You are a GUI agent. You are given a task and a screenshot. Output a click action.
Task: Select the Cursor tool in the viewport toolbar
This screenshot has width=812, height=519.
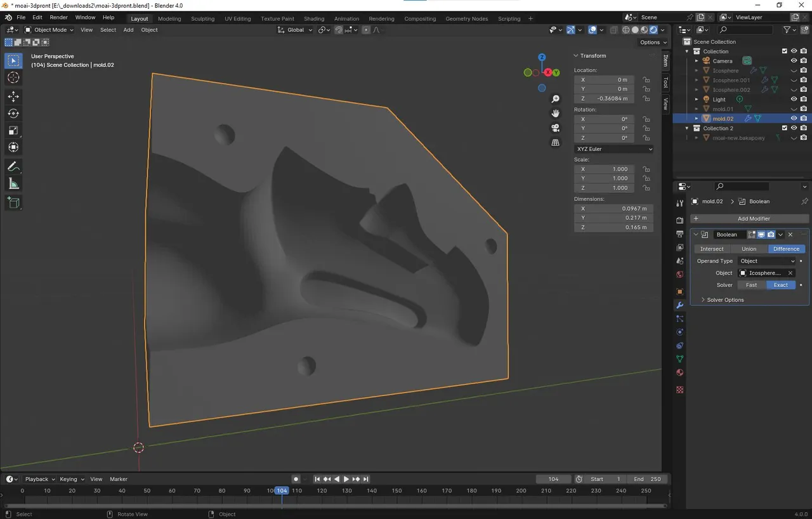(x=13, y=77)
